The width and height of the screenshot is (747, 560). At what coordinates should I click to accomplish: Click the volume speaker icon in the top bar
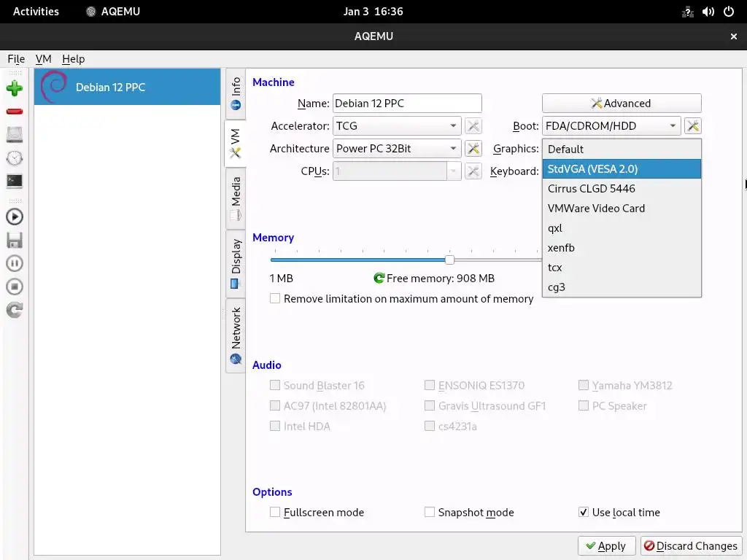(708, 12)
